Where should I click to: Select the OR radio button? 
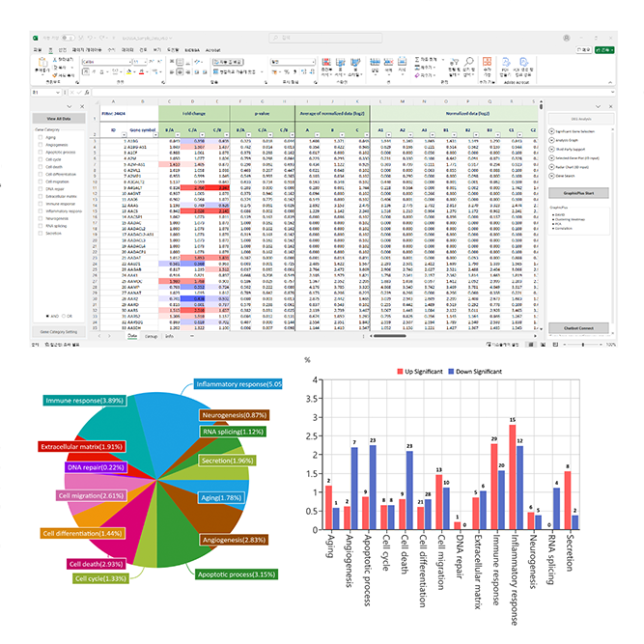coord(64,316)
